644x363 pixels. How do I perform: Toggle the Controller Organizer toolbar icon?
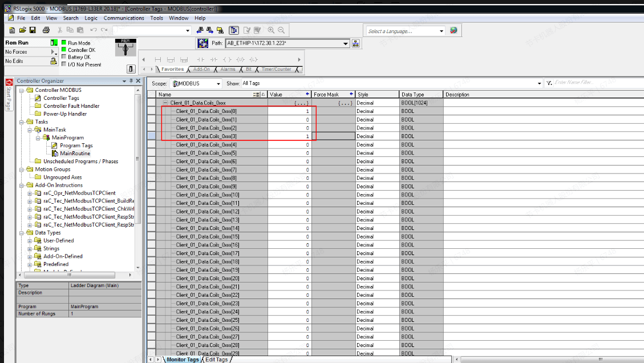click(x=234, y=30)
